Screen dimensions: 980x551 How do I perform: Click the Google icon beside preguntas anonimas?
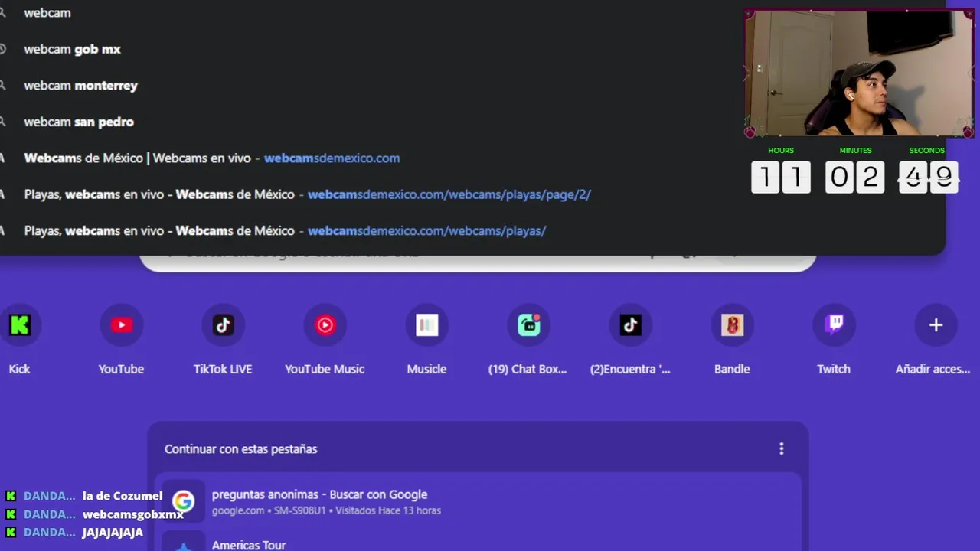183,501
